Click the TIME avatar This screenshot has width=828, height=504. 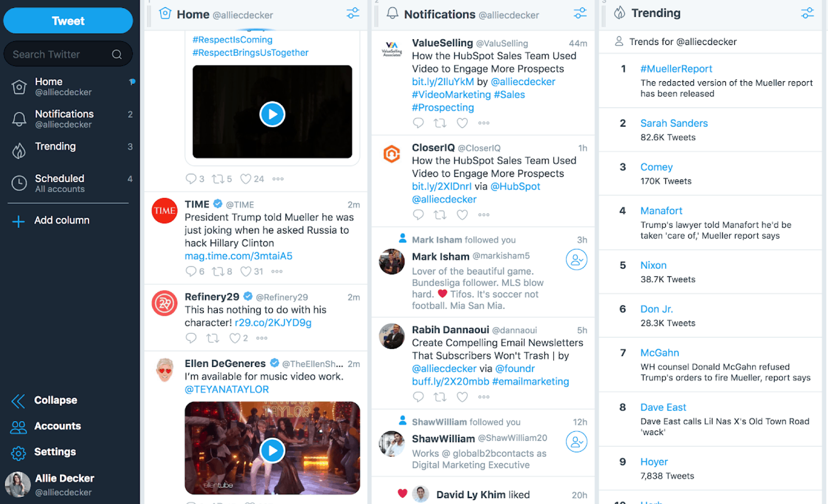164,211
